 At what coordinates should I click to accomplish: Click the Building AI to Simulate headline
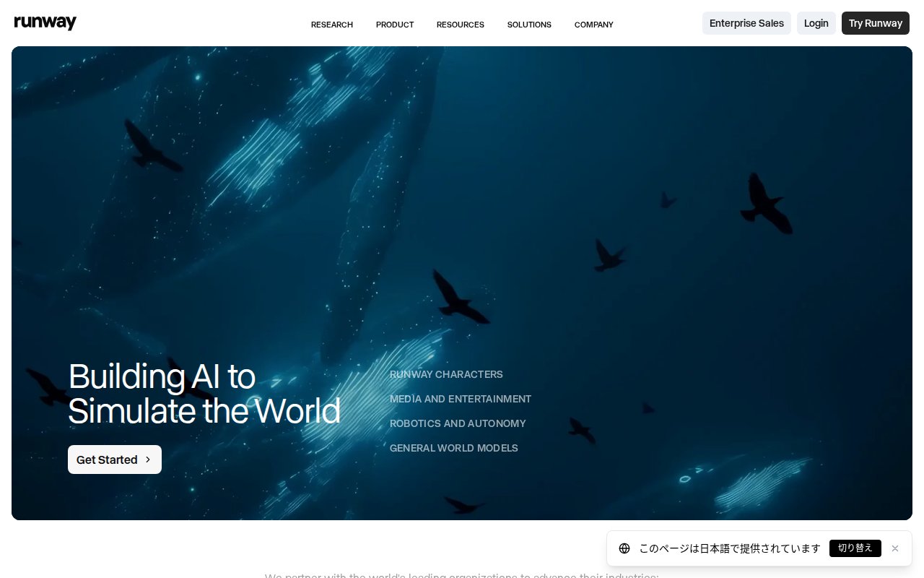[x=204, y=394]
